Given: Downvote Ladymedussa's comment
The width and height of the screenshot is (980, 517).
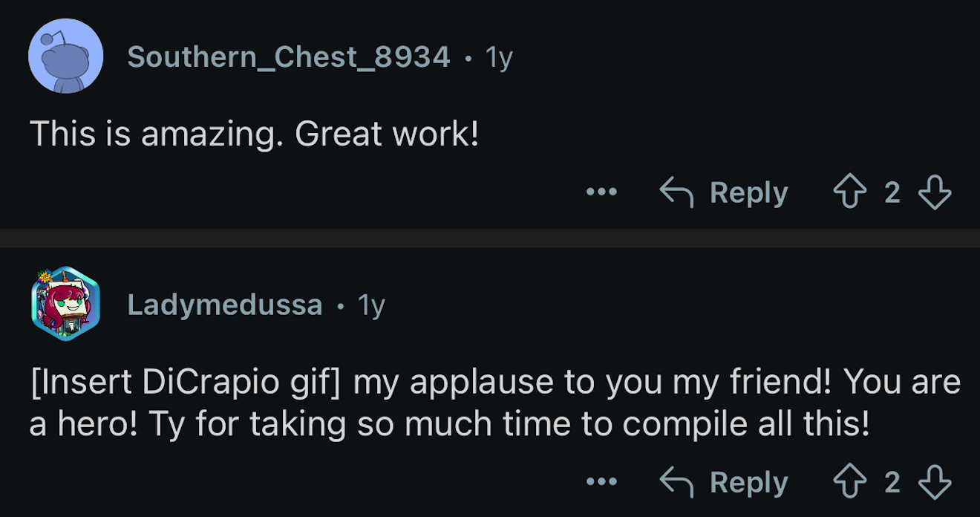Looking at the screenshot, I should 935,482.
